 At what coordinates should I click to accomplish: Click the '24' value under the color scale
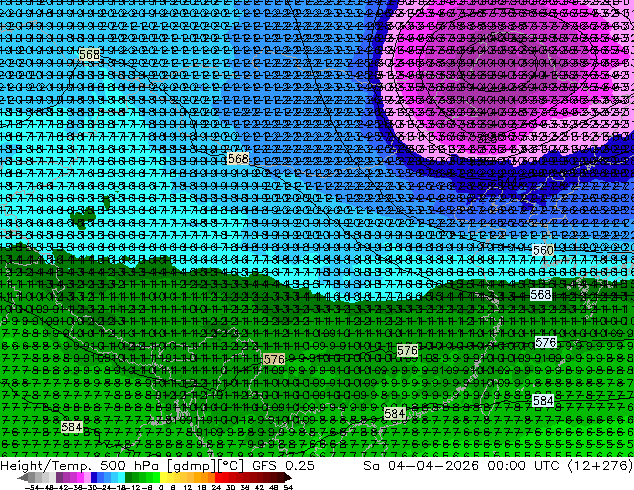coord(216,487)
